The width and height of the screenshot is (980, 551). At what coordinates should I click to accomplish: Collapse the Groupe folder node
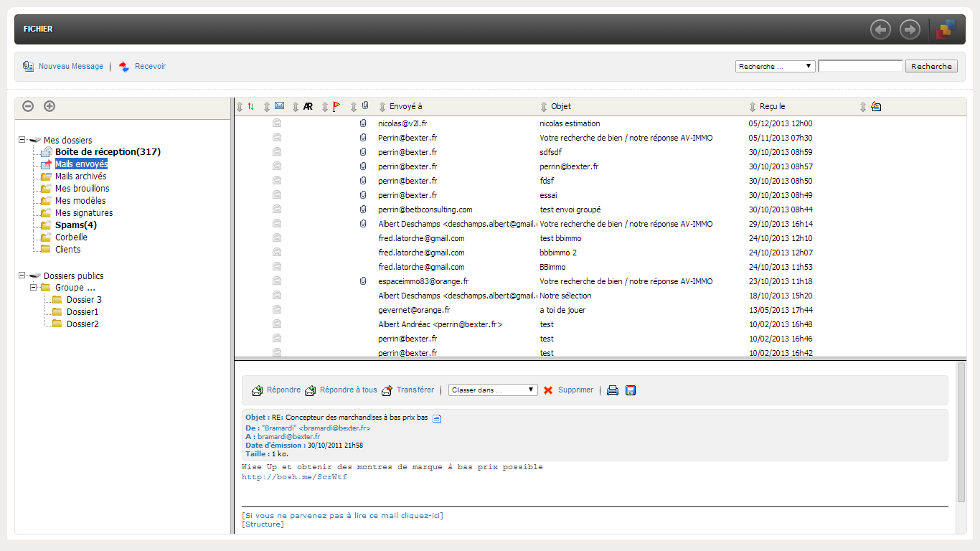coord(33,288)
